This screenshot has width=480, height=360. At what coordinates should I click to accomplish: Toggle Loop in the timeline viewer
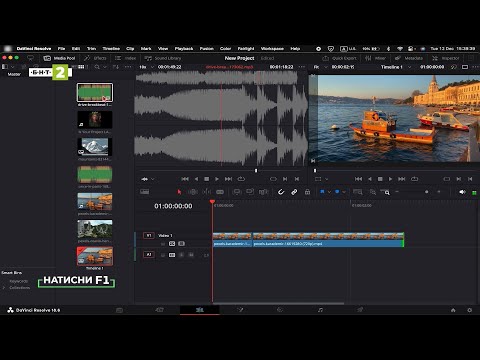click(x=414, y=179)
